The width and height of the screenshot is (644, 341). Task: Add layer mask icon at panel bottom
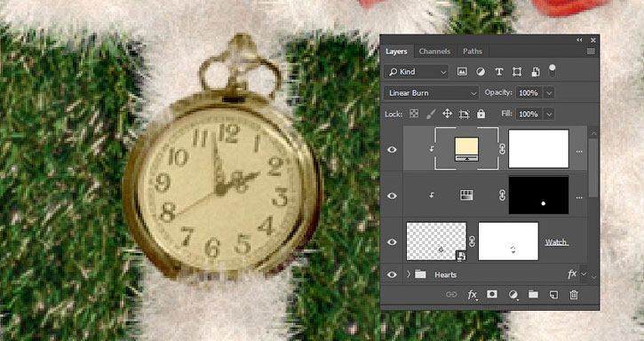(x=491, y=294)
